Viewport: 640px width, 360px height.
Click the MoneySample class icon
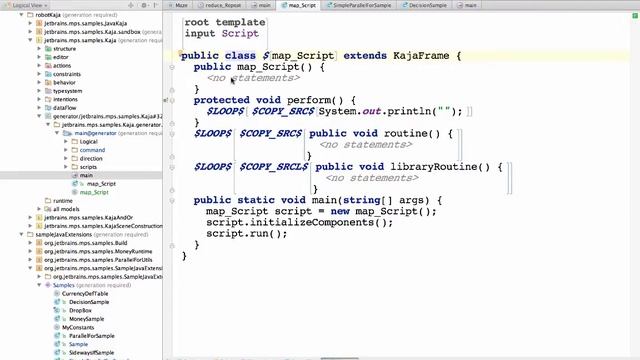(x=57, y=319)
